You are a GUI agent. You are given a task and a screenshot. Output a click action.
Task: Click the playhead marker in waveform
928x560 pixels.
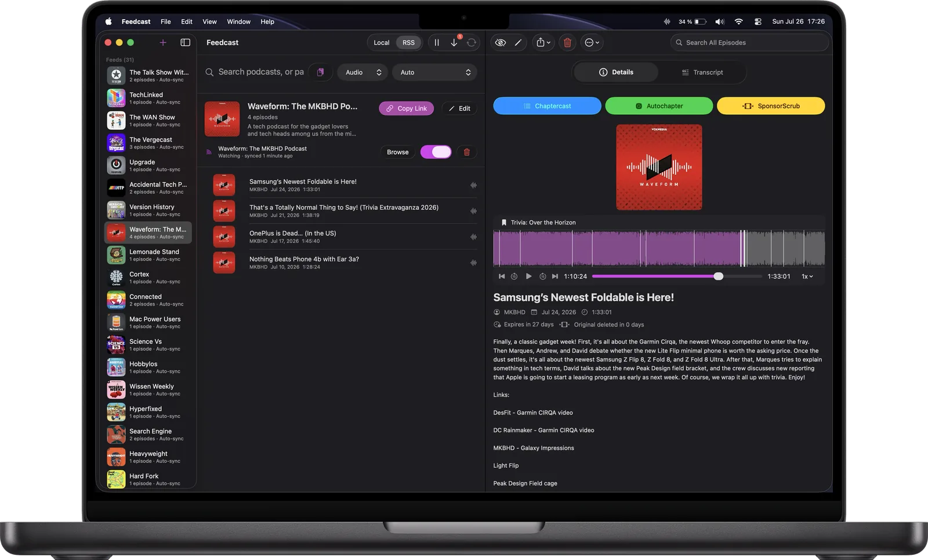(743, 248)
